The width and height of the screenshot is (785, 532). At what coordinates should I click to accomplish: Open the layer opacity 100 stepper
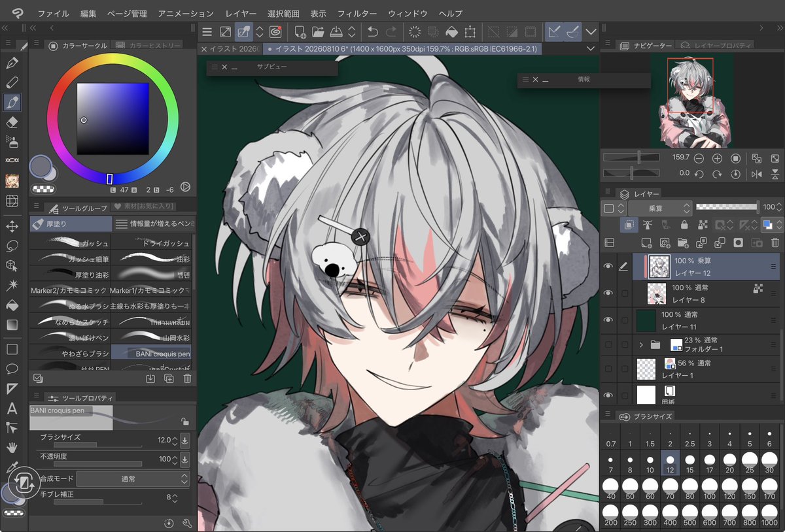778,207
